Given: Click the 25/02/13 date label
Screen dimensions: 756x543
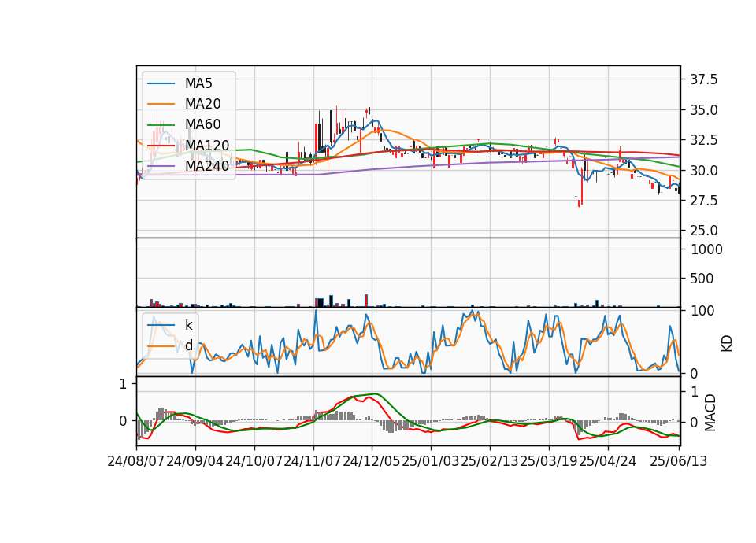Looking at the screenshot, I should click(x=490, y=461).
